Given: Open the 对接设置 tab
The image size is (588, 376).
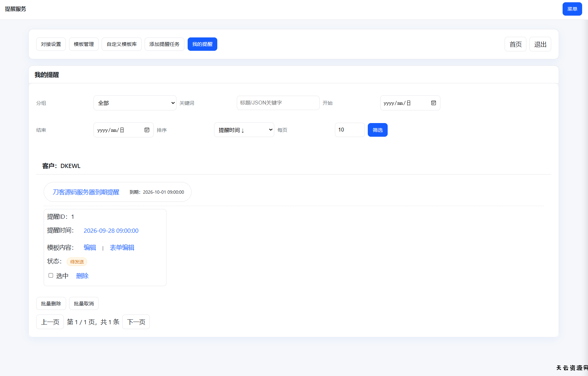Looking at the screenshot, I should click(x=51, y=44).
